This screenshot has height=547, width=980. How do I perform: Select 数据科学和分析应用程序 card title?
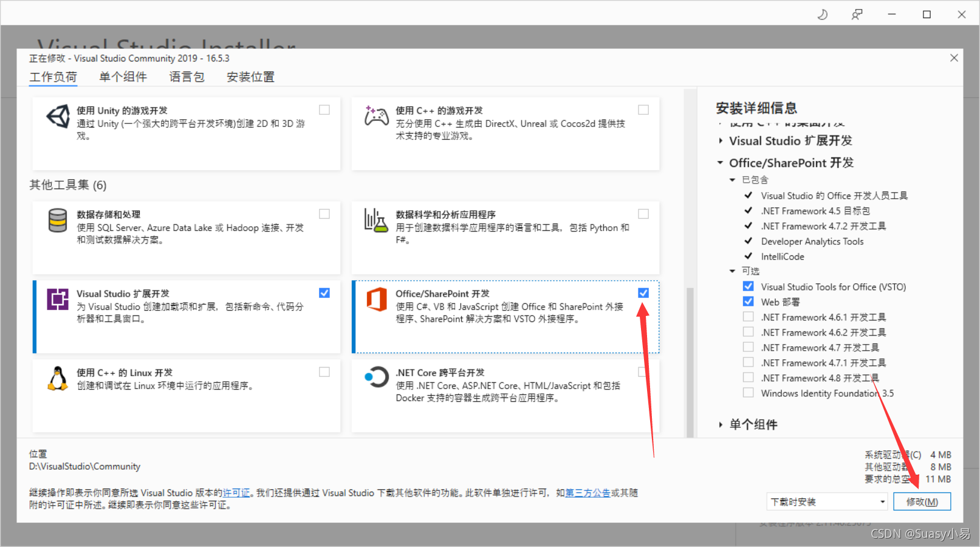445,215
